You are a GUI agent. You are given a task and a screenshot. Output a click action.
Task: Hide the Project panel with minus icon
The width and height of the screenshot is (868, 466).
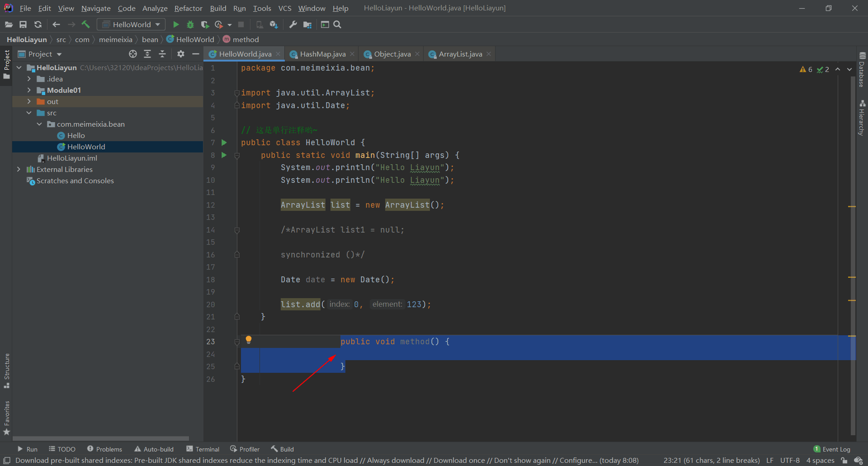[x=195, y=54]
